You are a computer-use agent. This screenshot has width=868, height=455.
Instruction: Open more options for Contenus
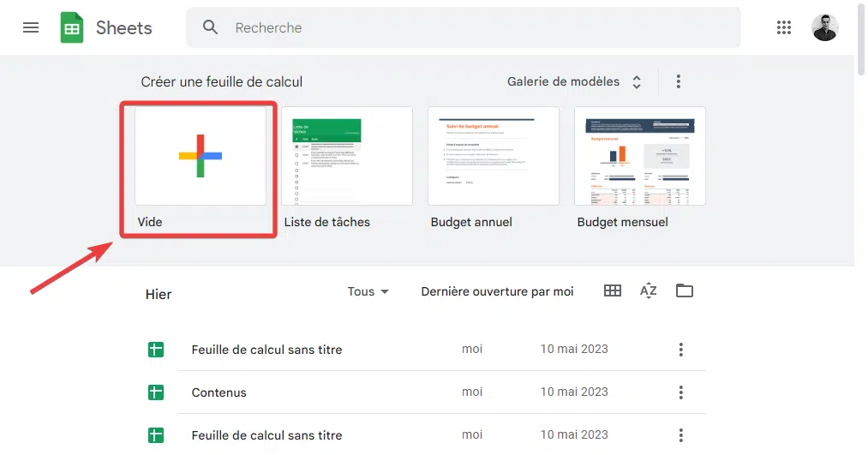click(681, 392)
